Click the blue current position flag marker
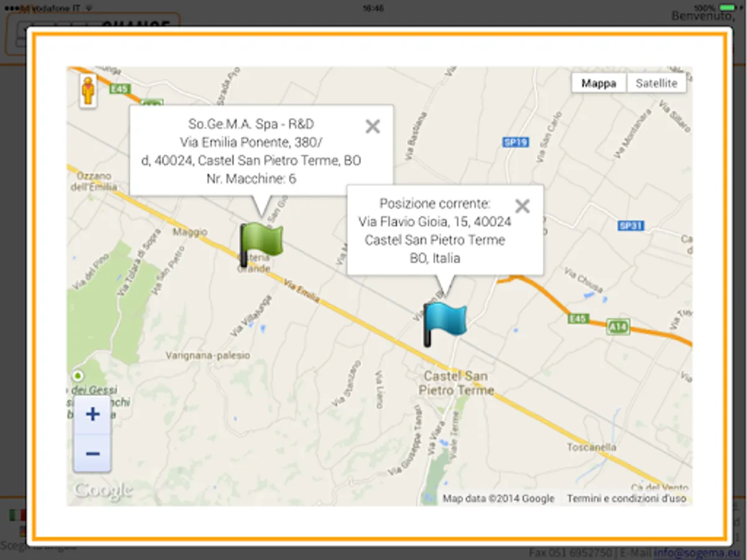The width and height of the screenshot is (747, 560). (x=444, y=324)
